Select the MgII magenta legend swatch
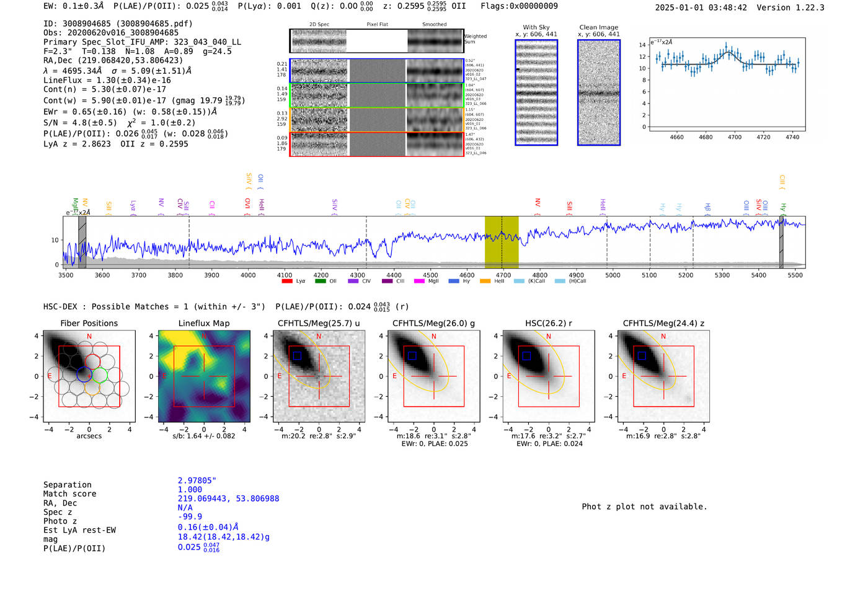This screenshot has height=591, width=868. (418, 281)
